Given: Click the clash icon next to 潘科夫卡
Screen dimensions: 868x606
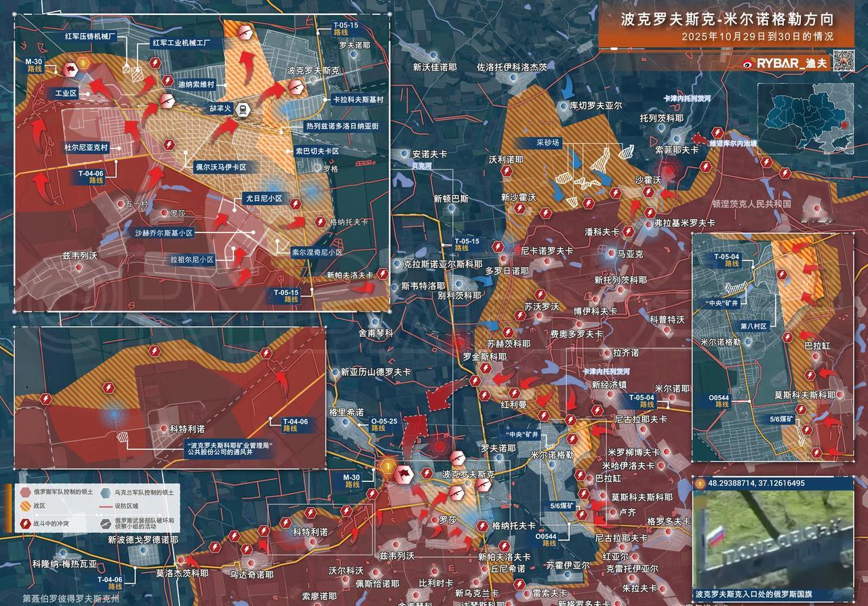Looking at the screenshot, I should [x=629, y=233].
